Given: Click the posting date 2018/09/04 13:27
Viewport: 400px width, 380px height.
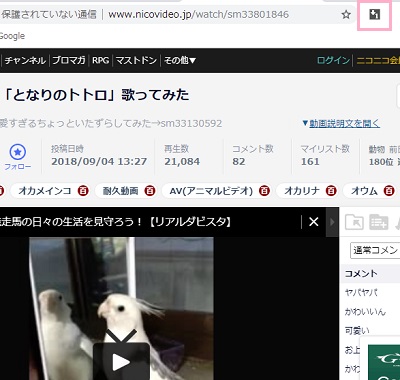Looking at the screenshot, I should click(99, 162).
